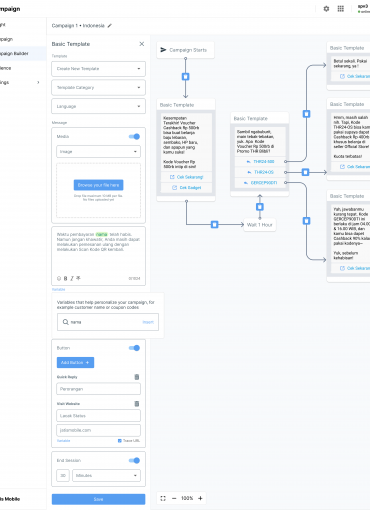
Task: Click search icon in variable search box
Action: (x=66, y=322)
